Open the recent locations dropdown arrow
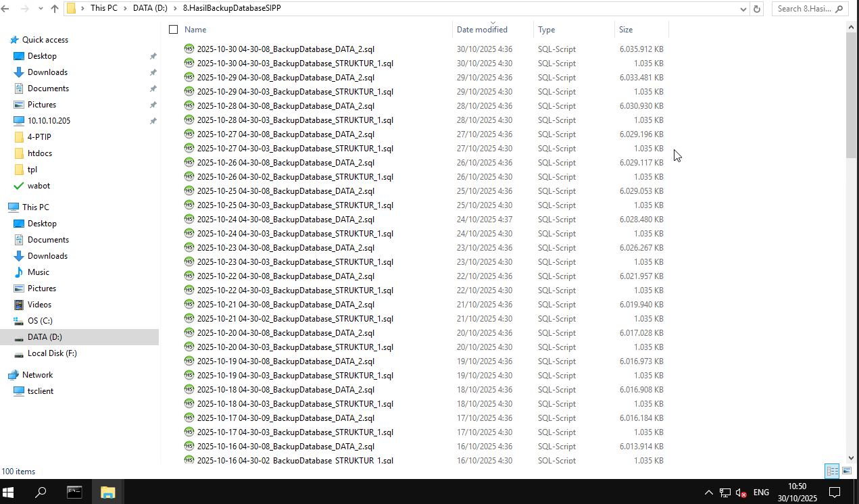 40,9
